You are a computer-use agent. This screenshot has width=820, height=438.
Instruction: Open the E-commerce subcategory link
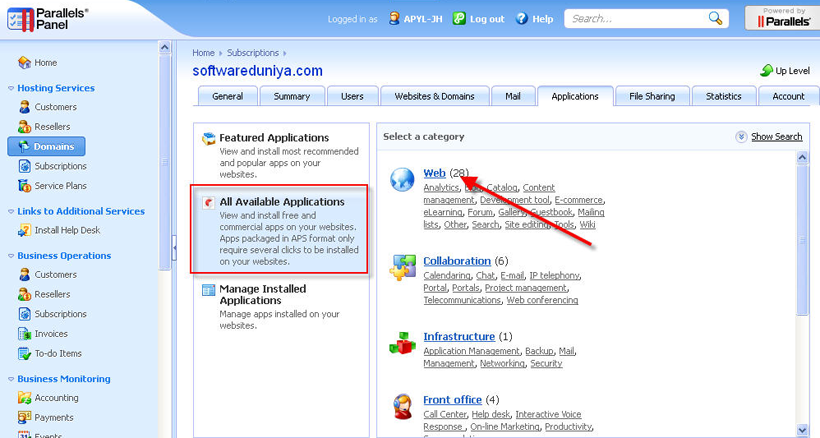pyautogui.click(x=578, y=200)
